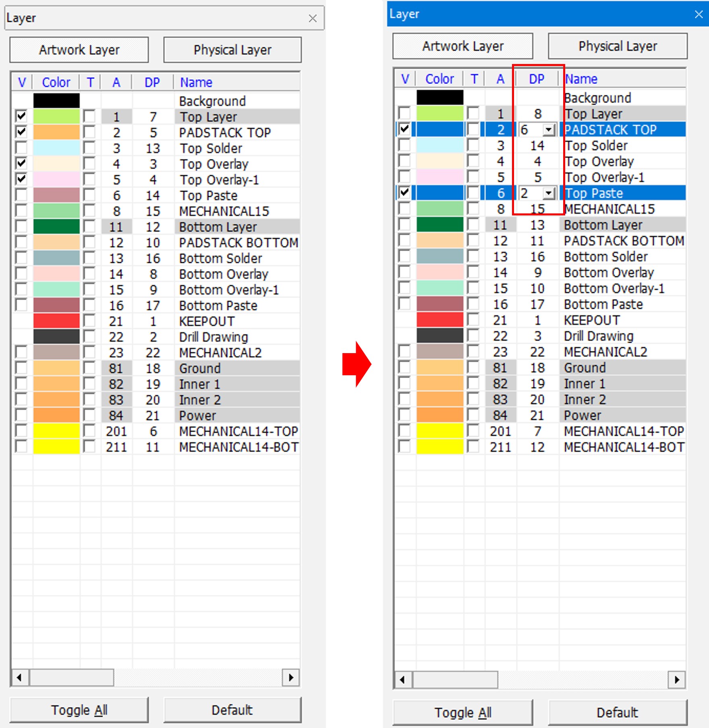Click Toggle All in the left panel
Image resolution: width=709 pixels, height=728 pixels.
(79, 710)
